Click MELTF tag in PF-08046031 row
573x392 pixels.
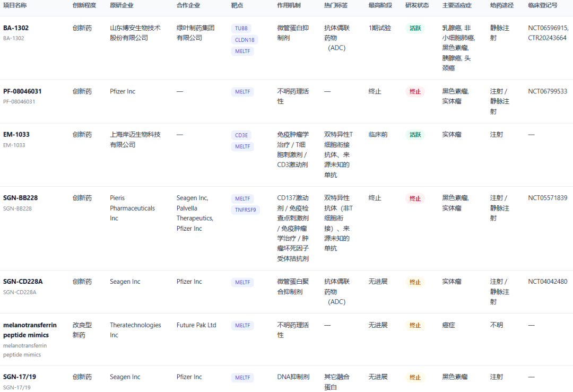click(242, 92)
